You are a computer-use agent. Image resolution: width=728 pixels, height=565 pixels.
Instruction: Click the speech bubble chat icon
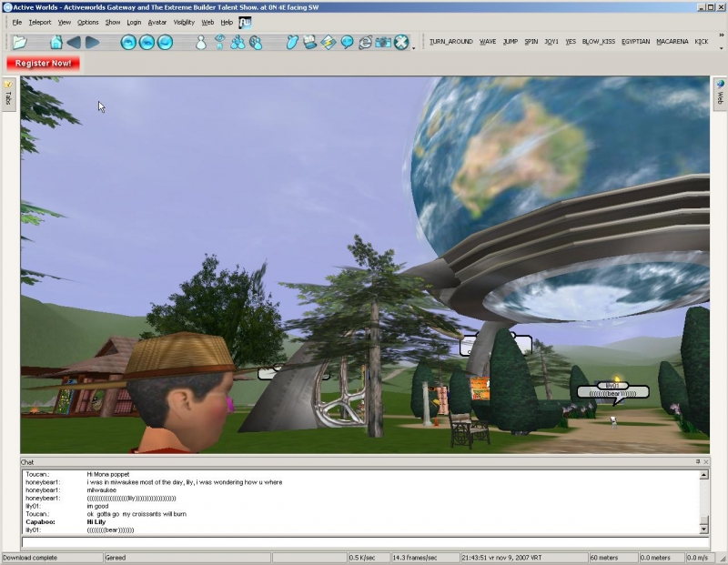(x=347, y=42)
